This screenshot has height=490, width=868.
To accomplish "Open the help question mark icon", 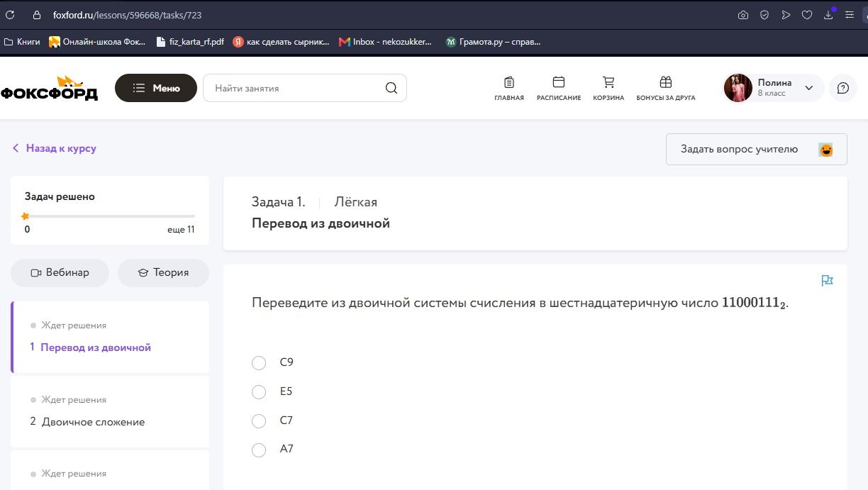I will pyautogui.click(x=843, y=88).
